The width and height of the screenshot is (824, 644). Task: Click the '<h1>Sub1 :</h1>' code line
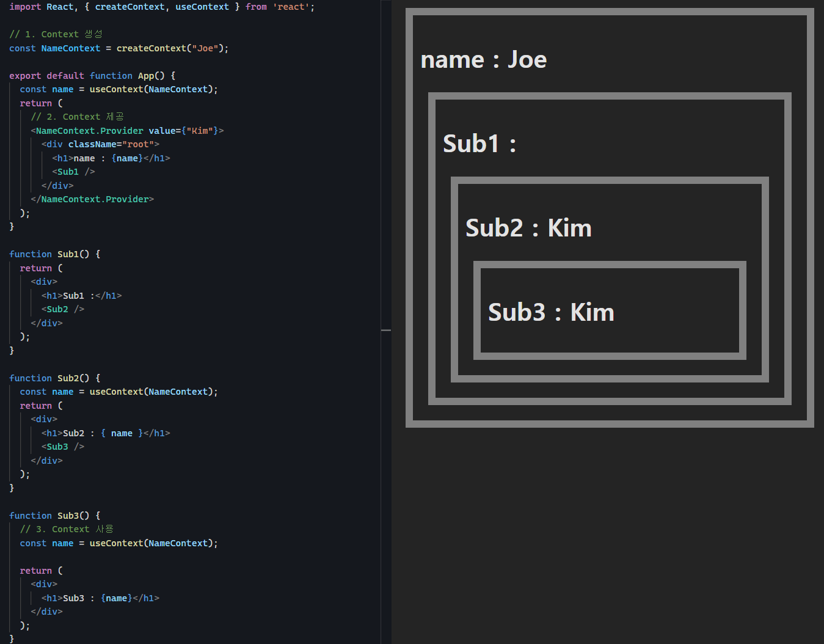coord(82,296)
